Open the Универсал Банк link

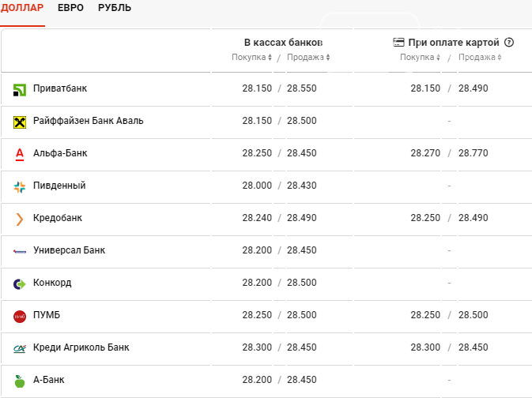coord(69,250)
